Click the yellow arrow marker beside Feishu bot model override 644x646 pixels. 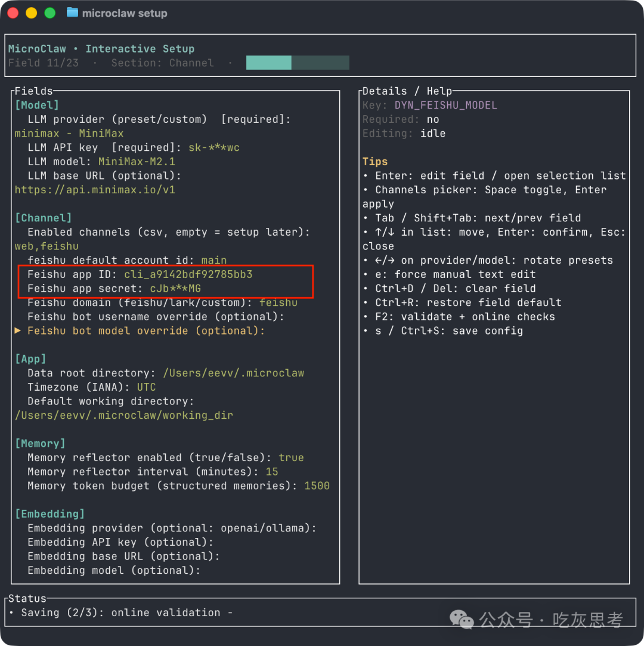point(18,331)
